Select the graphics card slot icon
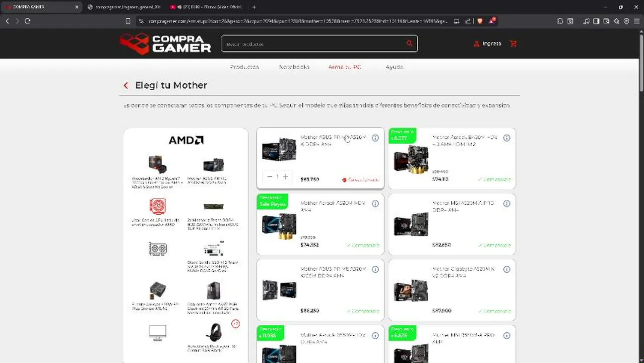This screenshot has height=363, width=644. pos(158,249)
